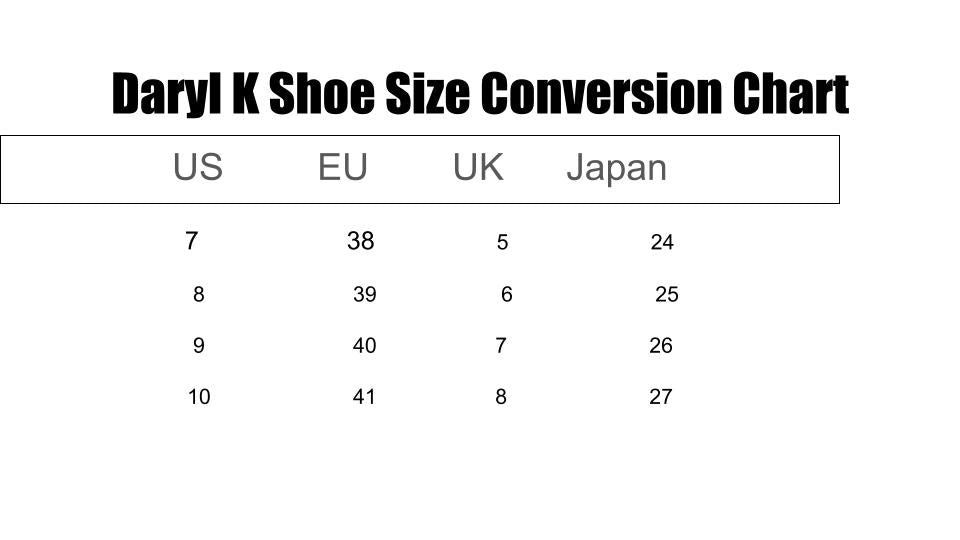Viewport: 960px width, 540px height.
Task: Click Japan size 27 value
Action: click(661, 397)
